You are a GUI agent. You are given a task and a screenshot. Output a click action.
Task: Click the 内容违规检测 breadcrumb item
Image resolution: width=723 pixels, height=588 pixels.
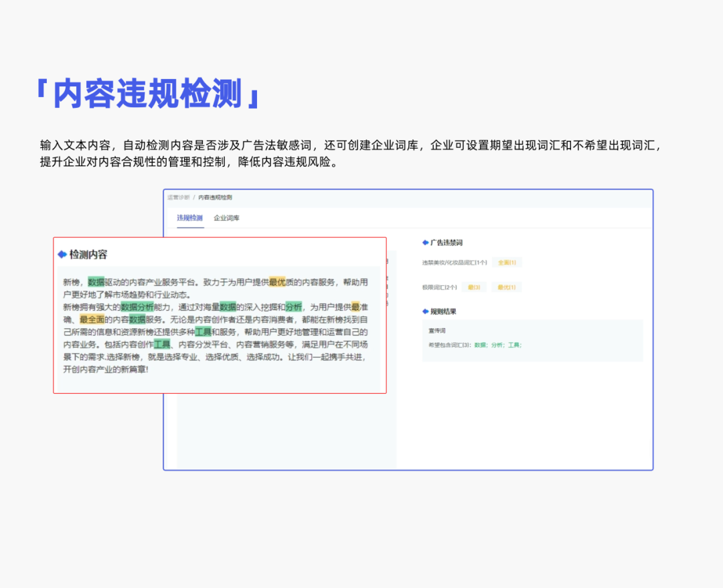pyautogui.click(x=216, y=198)
